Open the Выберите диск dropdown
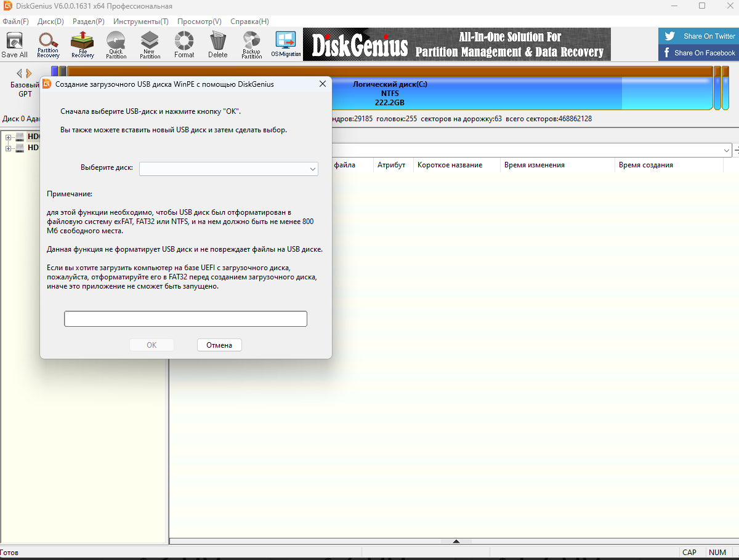 (228, 169)
